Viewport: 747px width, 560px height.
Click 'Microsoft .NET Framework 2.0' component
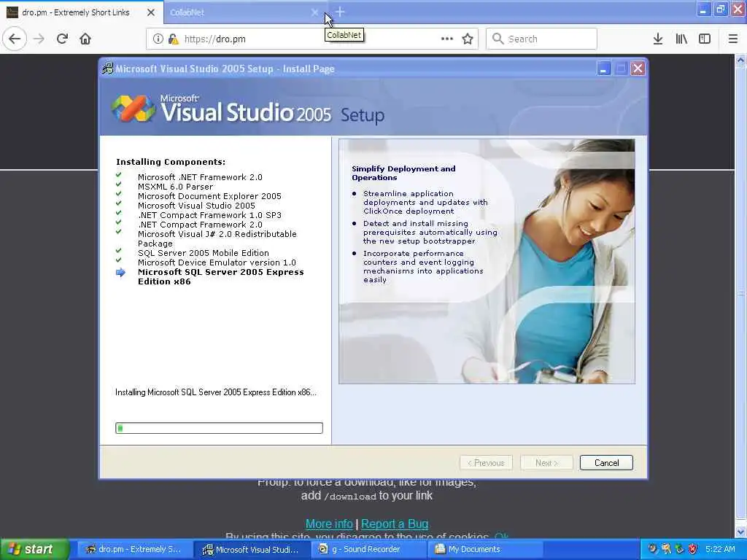tap(200, 177)
